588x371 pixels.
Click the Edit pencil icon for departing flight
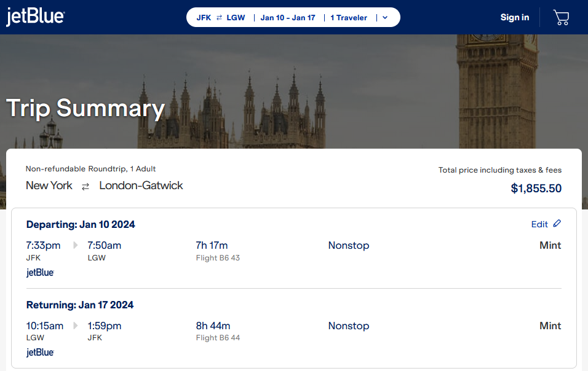point(557,224)
